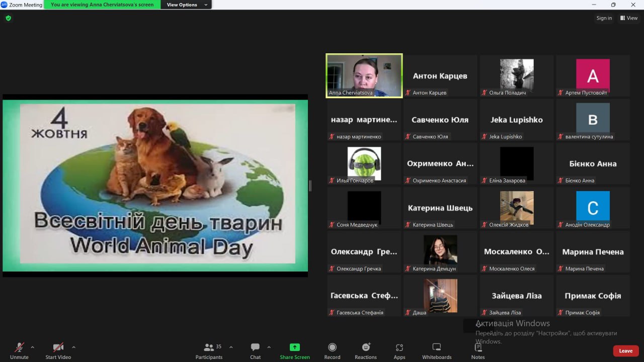
Task: Expand the arrow next to Participants
Action: click(231, 347)
